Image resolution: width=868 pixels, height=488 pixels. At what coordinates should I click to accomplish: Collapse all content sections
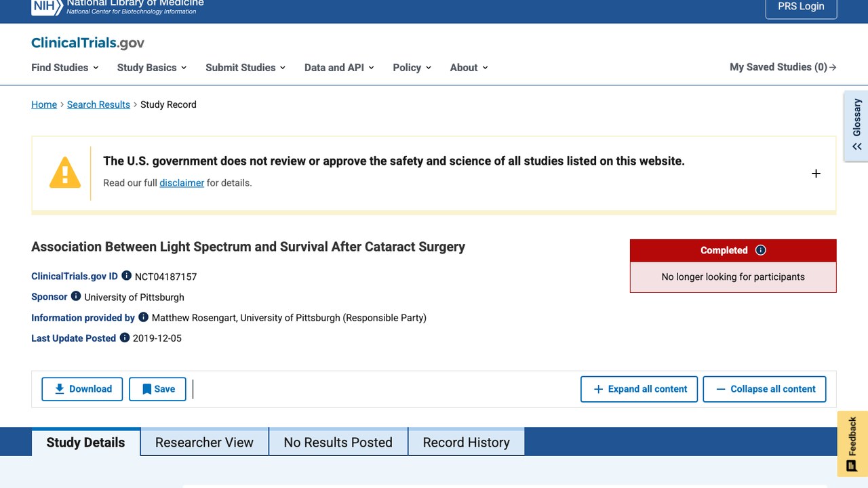click(x=765, y=389)
